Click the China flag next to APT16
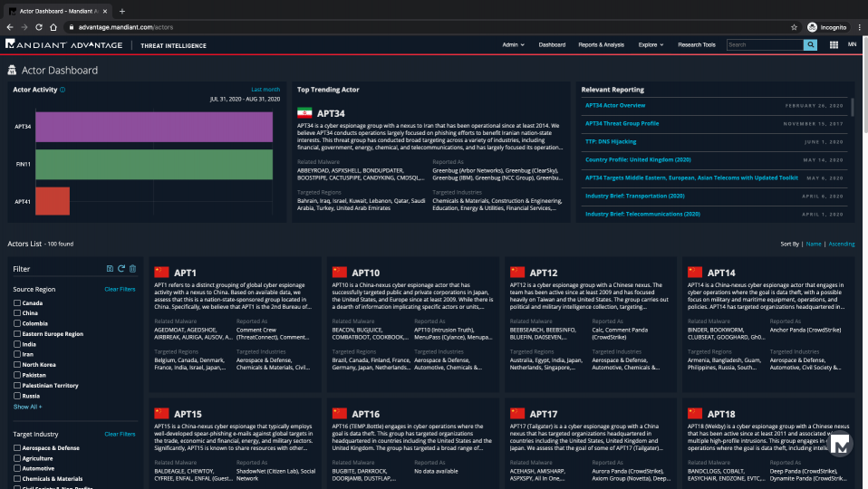The height and width of the screenshot is (489, 868). coord(340,413)
